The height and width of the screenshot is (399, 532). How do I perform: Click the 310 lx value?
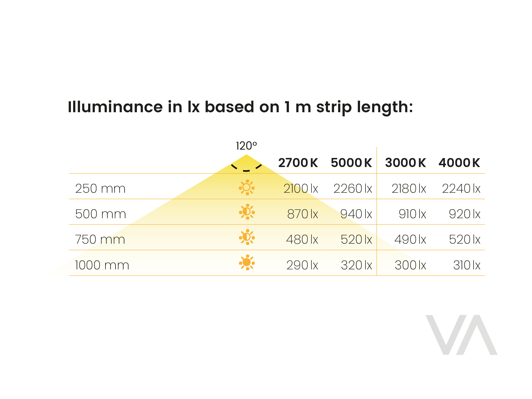467,265
